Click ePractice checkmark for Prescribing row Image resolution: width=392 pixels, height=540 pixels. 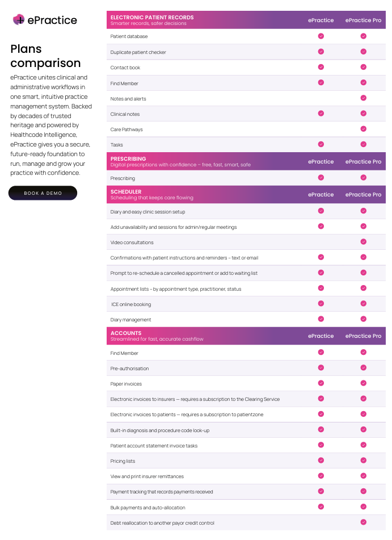[321, 178]
